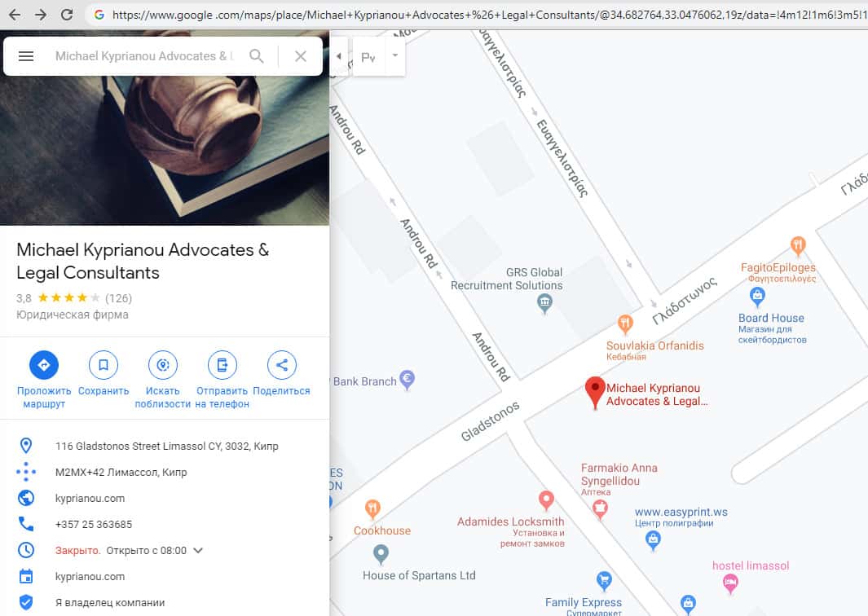Viewport: 868px width, 616px height.
Task: Open the hamburger menu in search box
Action: (x=26, y=56)
